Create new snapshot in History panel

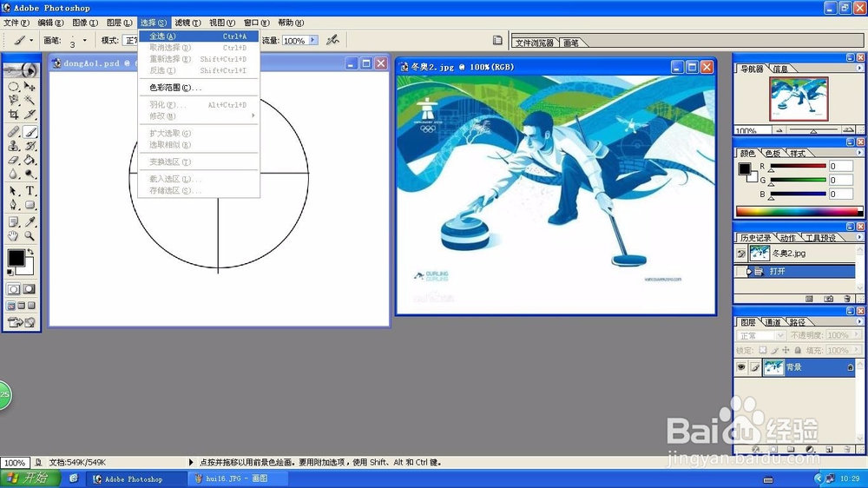[x=828, y=299]
